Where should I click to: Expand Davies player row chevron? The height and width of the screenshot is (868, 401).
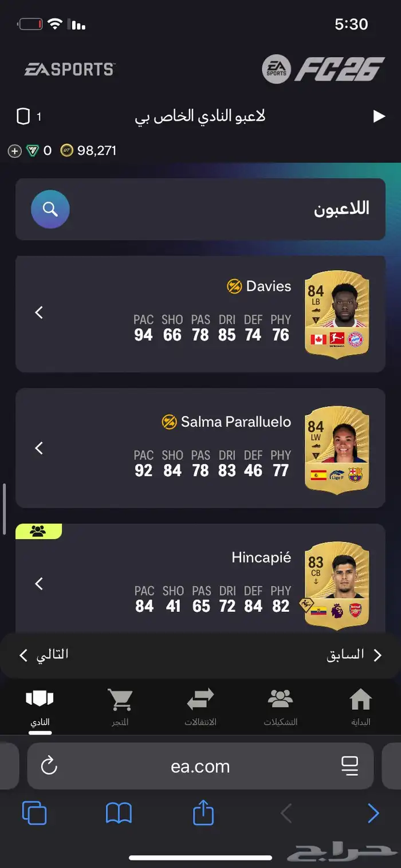39,312
